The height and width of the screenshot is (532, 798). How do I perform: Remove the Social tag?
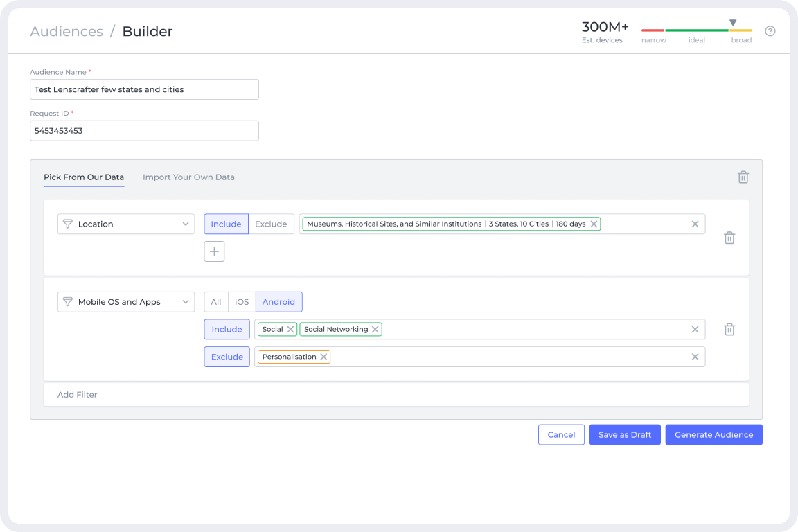pos(290,330)
